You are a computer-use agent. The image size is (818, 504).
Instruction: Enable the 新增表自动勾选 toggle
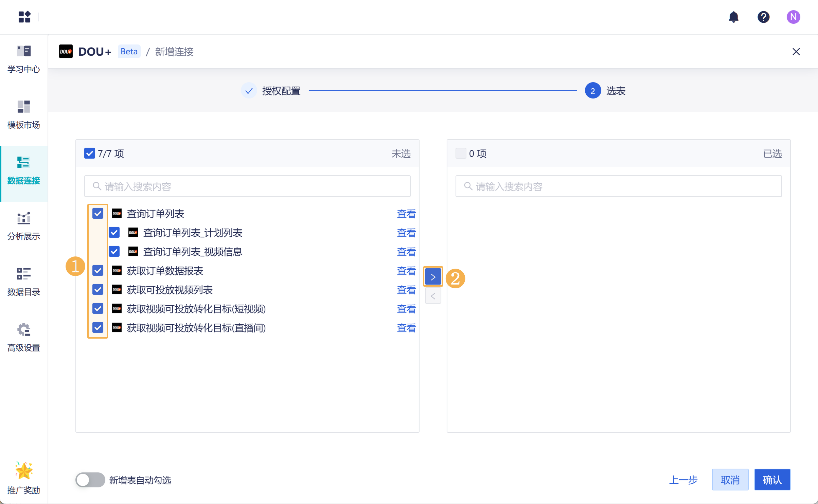pos(90,480)
